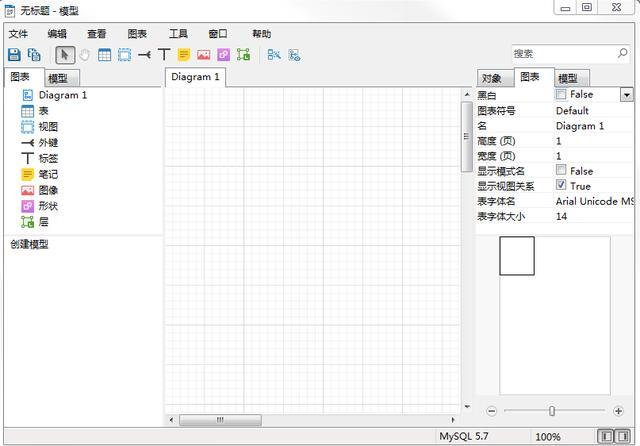Toggle the 显示视图关系 True checkbox
640x446 pixels.
(561, 185)
